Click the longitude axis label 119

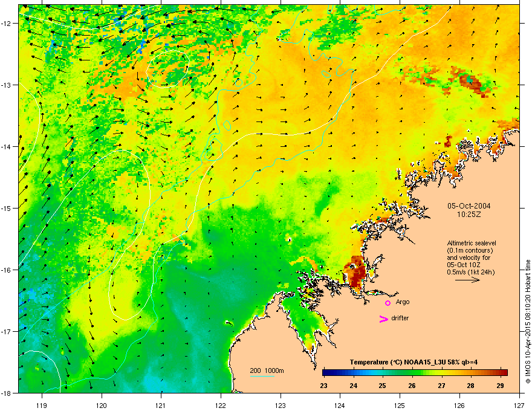tap(42, 405)
